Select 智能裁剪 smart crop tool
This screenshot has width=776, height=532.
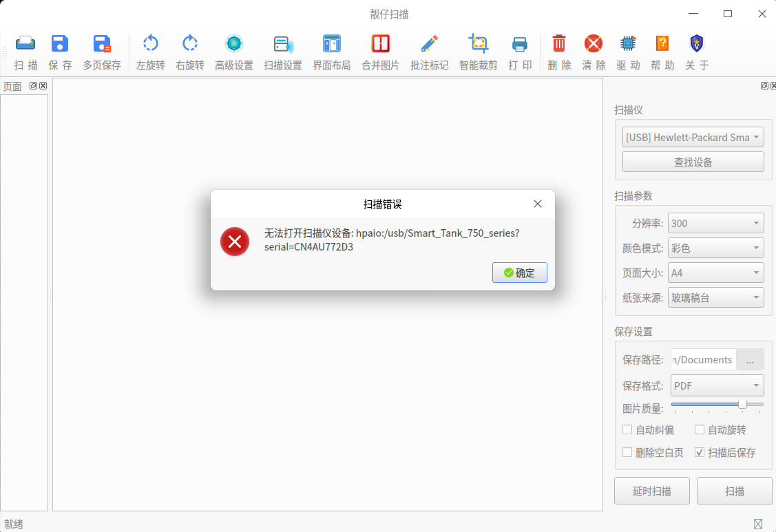tap(478, 43)
